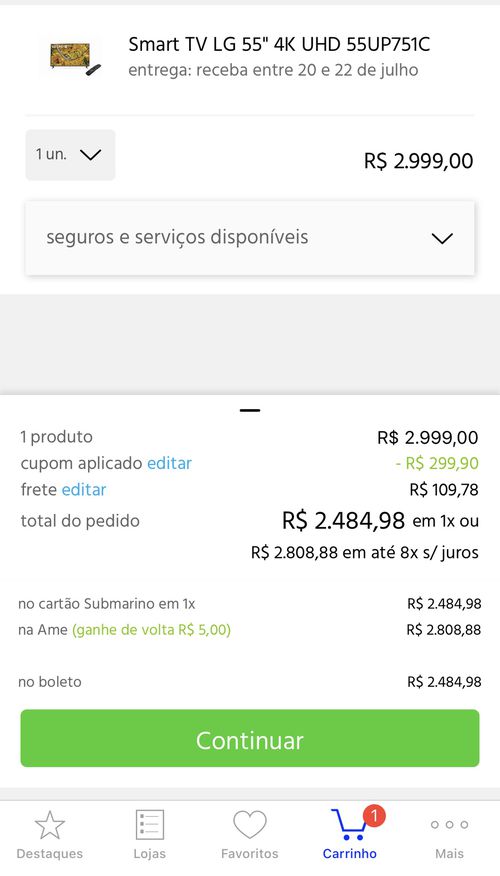Image resolution: width=500 pixels, height=876 pixels.
Task: Open the 1 un. quantity dropdown
Action: [70, 155]
